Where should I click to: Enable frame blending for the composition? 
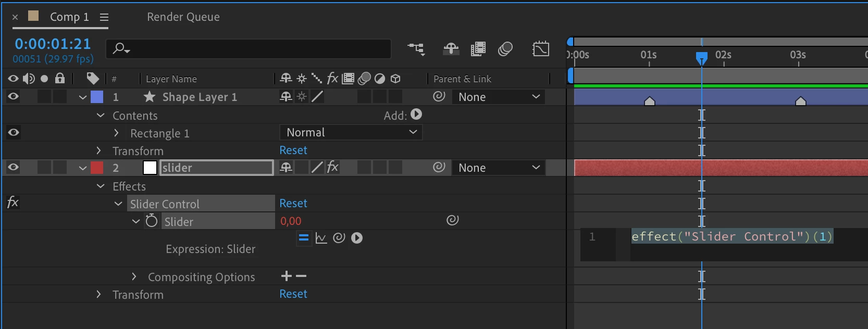[478, 49]
